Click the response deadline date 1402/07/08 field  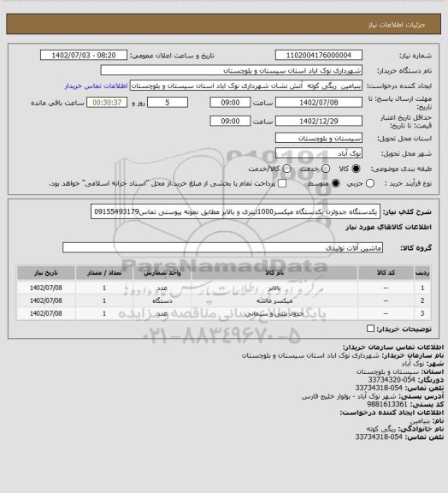[319, 103]
